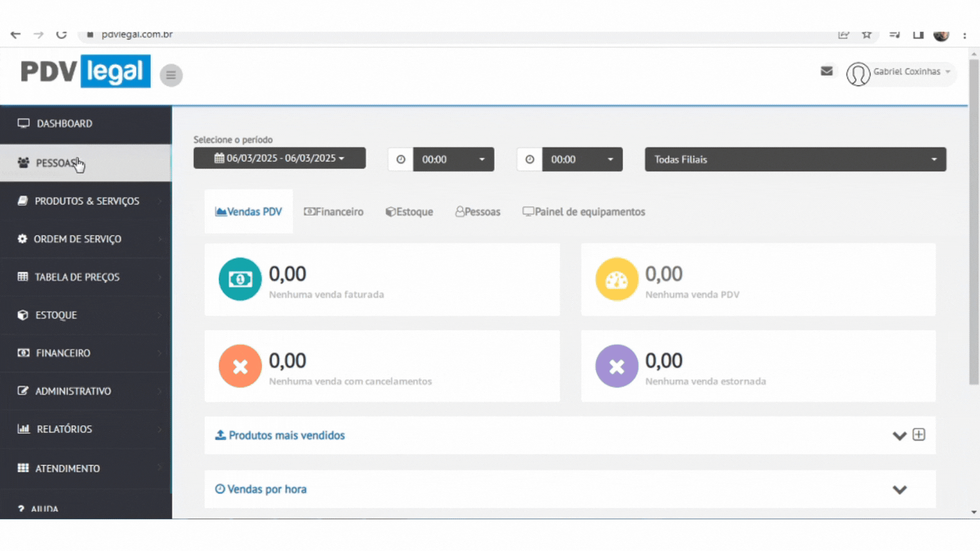Switch to the Estoque tab
This screenshot has height=551, width=980.
pyautogui.click(x=409, y=212)
